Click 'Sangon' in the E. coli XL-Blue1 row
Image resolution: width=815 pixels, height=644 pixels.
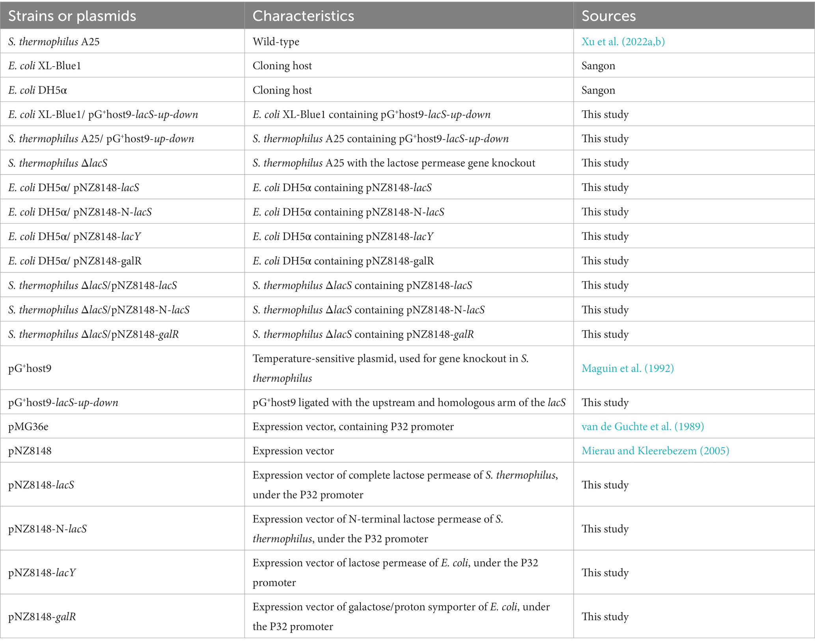598,65
